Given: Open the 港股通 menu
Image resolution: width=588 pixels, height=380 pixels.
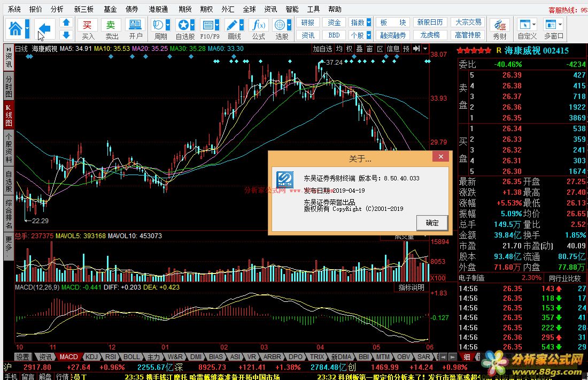Looking at the screenshot, I should pos(158,9).
